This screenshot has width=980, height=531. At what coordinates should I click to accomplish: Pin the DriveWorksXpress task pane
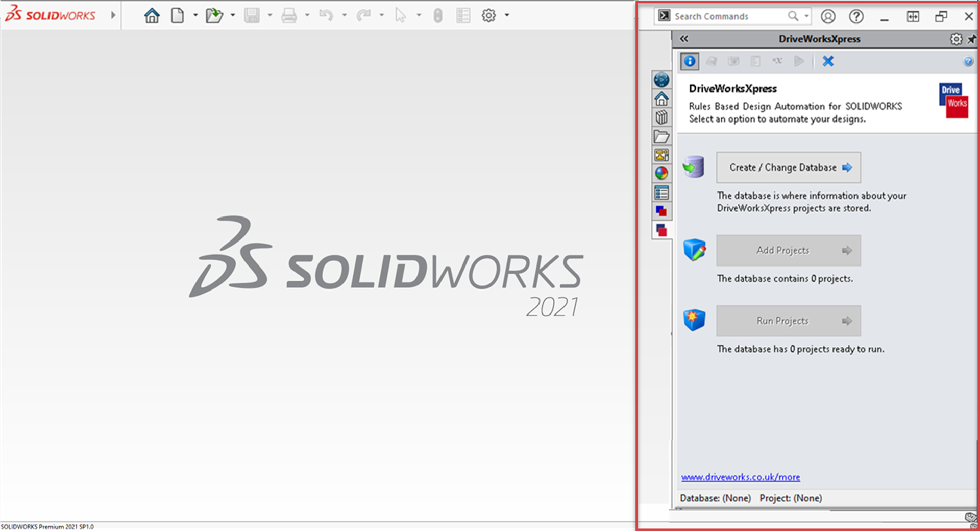[972, 39]
